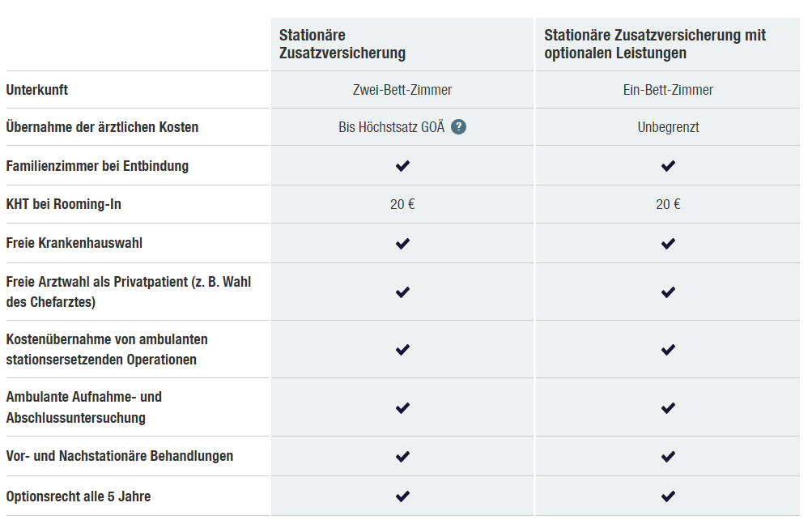Click Vor- und Nachstationäre checkmark in Zwei-Bett-Zimmer column
The image size is (812, 524).
pos(402,457)
